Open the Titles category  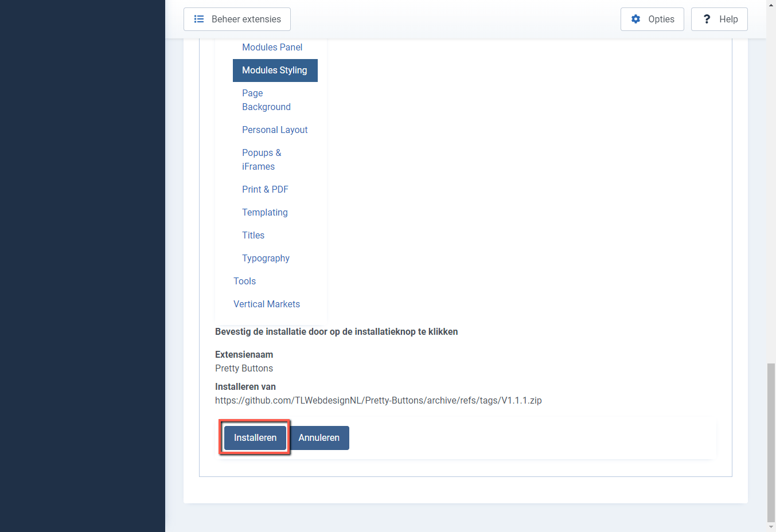(x=253, y=235)
